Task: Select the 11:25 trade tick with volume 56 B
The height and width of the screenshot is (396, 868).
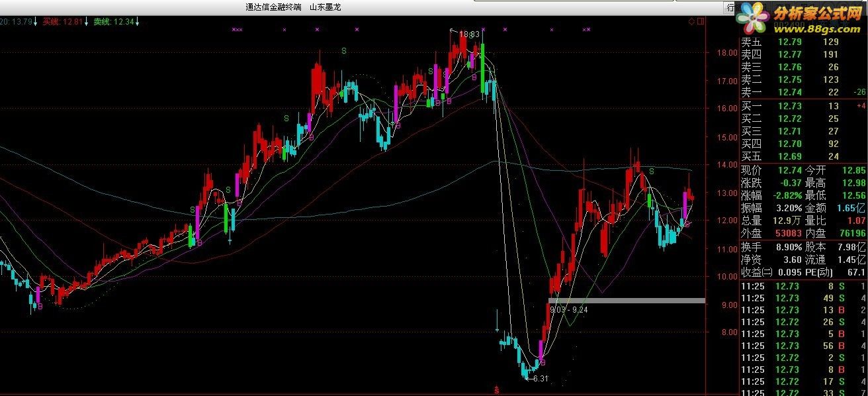Action: (803, 346)
